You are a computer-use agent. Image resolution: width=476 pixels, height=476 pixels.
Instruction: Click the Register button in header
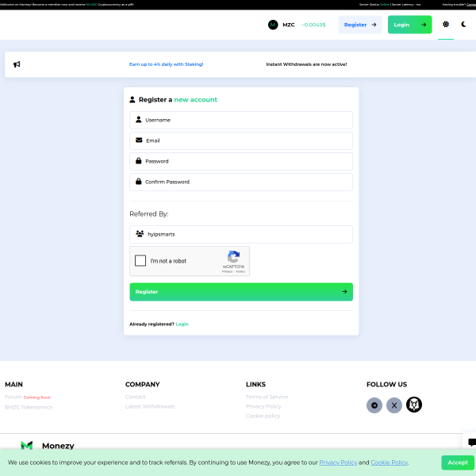coord(359,25)
